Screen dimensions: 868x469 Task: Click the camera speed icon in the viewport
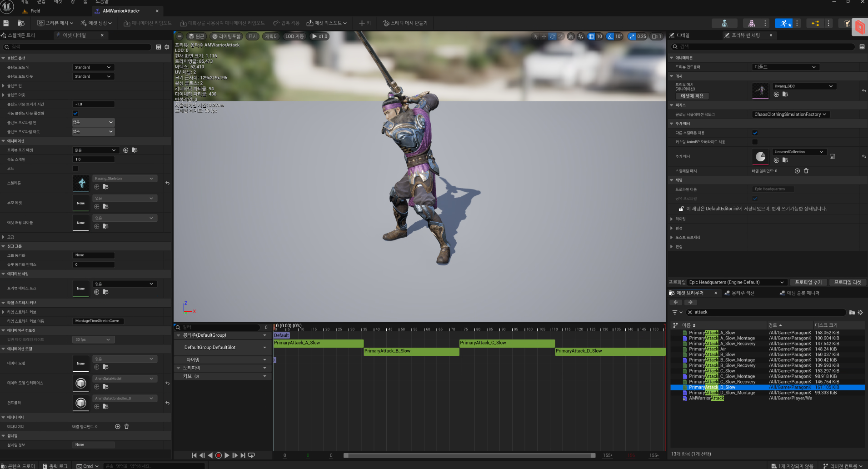[657, 36]
